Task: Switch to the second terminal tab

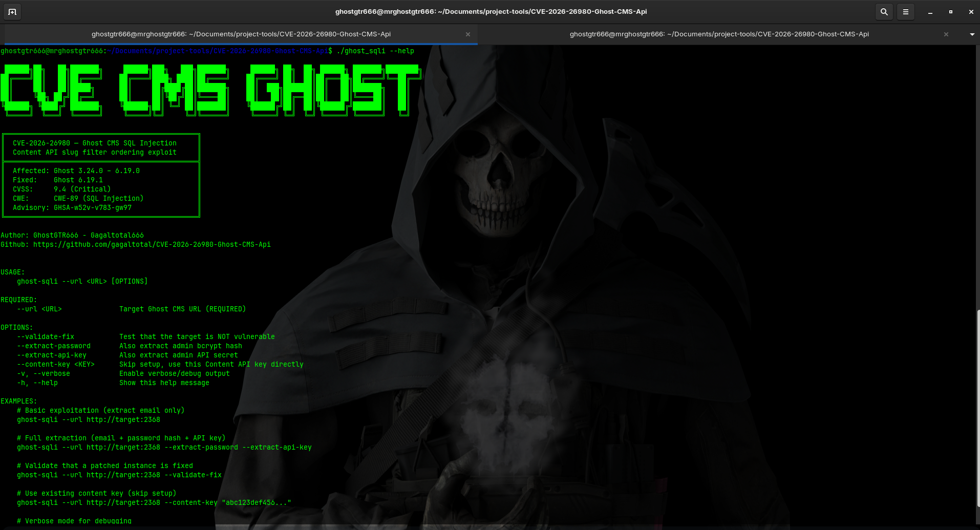Action: click(x=719, y=34)
